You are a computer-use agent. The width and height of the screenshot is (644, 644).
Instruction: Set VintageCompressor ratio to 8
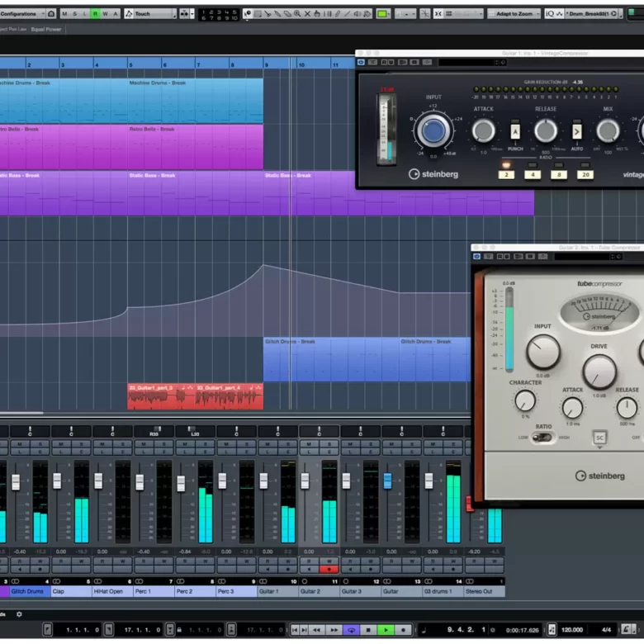(559, 174)
